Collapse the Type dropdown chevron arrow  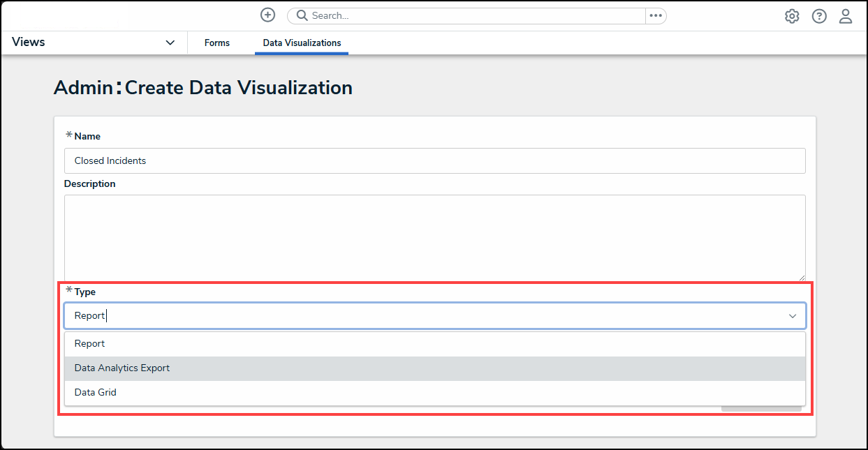tap(793, 316)
